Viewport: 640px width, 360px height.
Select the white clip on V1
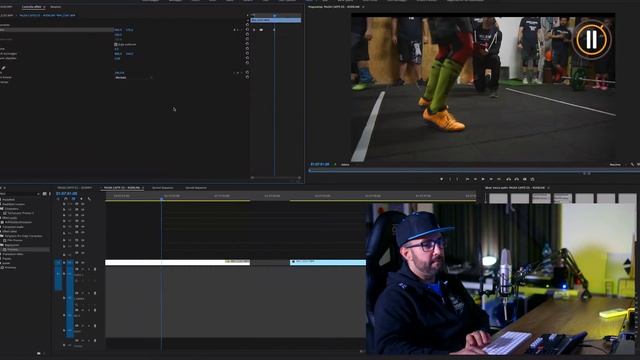178,262
